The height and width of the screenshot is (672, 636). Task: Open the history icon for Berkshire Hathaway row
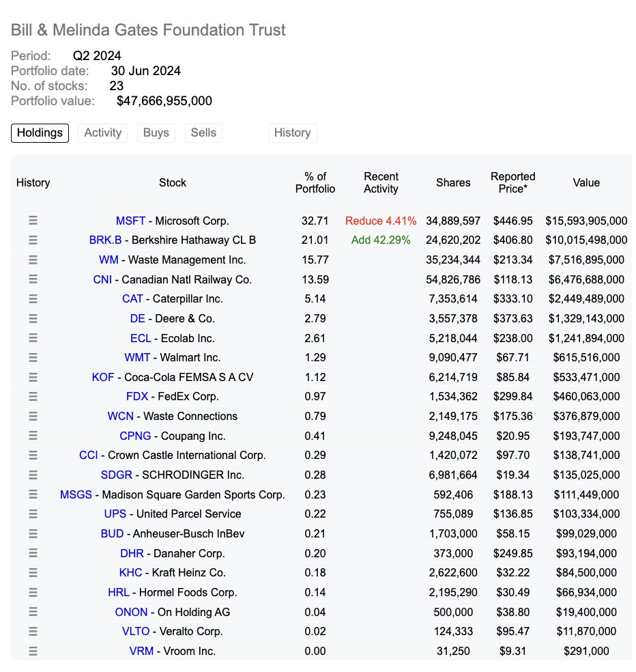click(x=33, y=240)
